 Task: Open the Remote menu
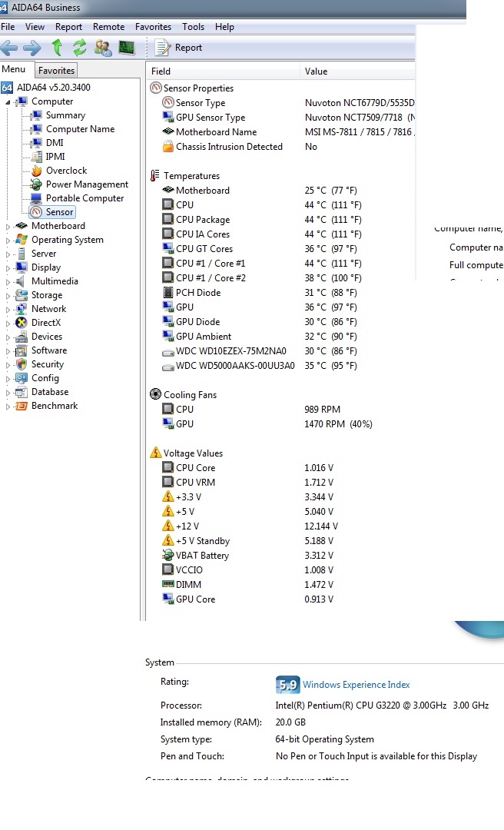click(108, 26)
